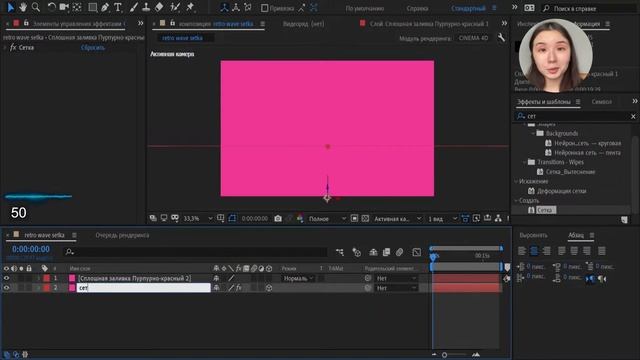The image size is (640, 360).
Task: Toggle the lock on composition viewer tab
Action: (x=172, y=23)
